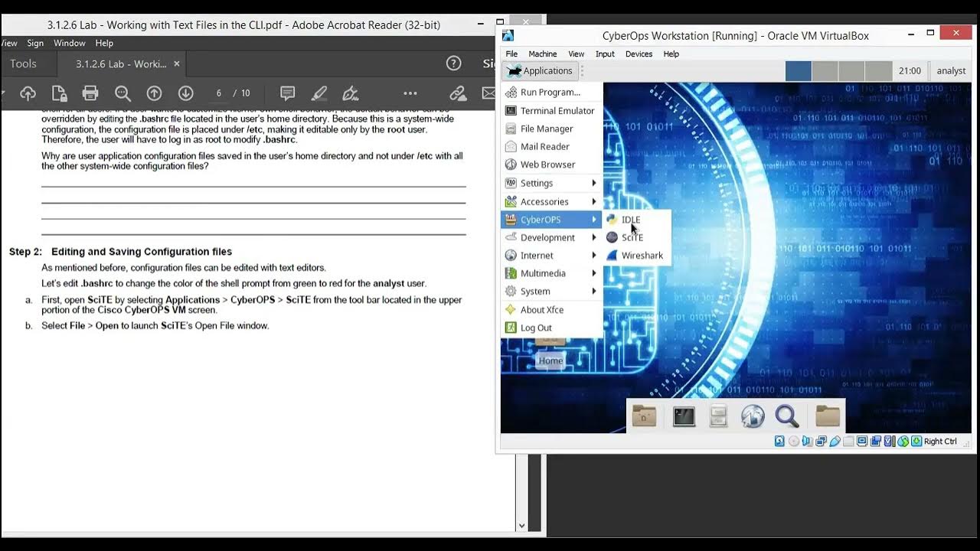Screen dimensions: 980x551
Task: Open the home folder icon in the dock
Action: (x=644, y=416)
